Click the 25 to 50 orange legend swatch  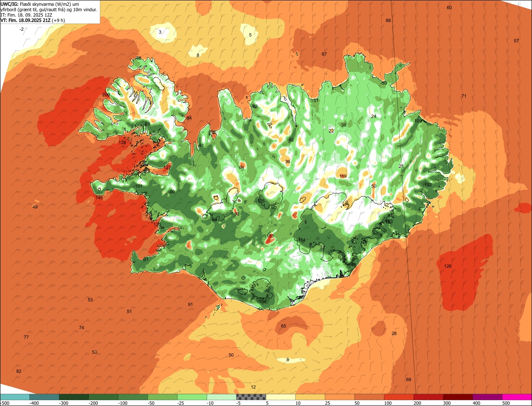[x=340, y=397]
